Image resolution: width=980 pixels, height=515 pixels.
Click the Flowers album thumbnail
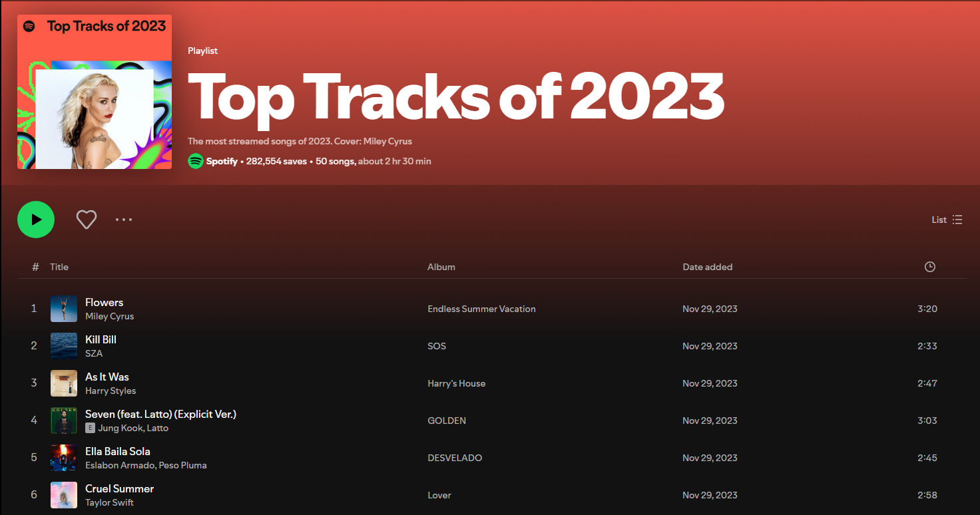64,309
